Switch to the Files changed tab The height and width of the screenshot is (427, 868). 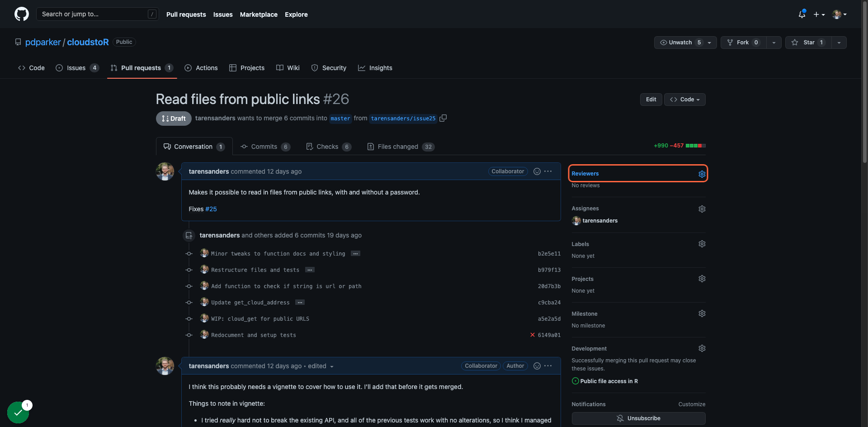401,147
